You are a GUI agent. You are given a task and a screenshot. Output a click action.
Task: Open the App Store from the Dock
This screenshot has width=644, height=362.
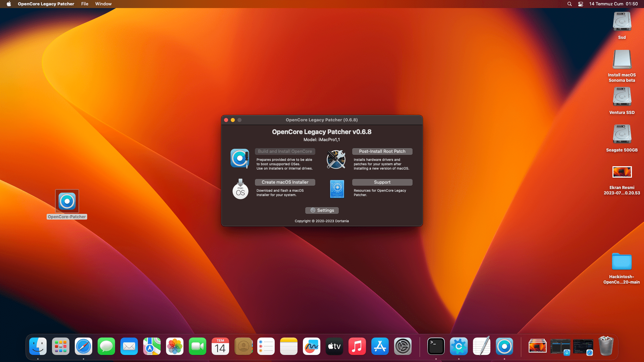tap(380, 346)
